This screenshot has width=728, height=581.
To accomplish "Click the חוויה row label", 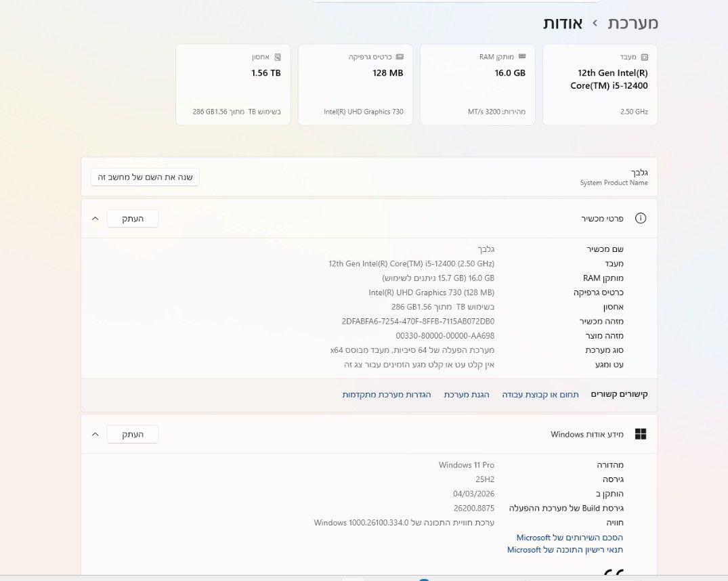I will 615,523.
